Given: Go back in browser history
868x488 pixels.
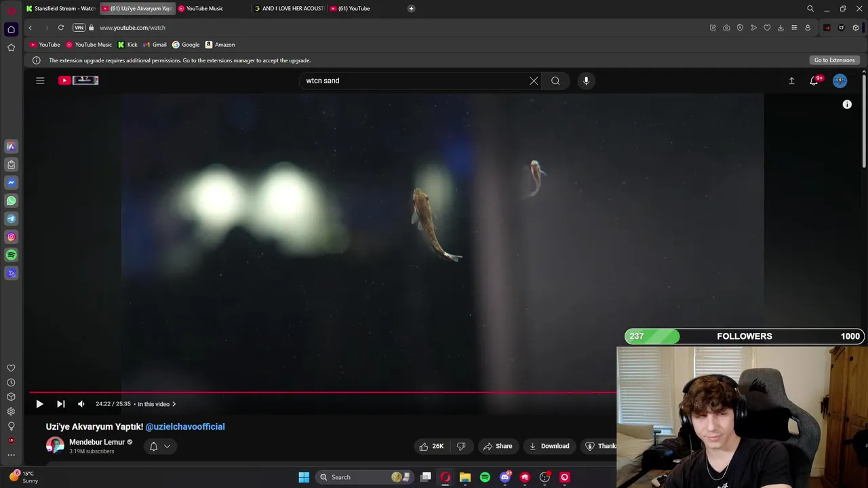Looking at the screenshot, I should pyautogui.click(x=30, y=28).
